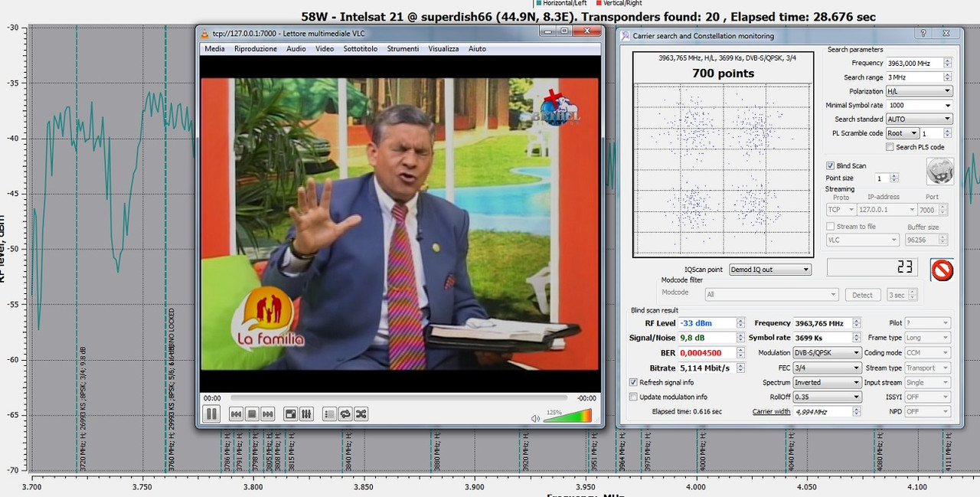Open the Aiuto menu
Image resolution: width=980 pixels, height=497 pixels.
477,48
